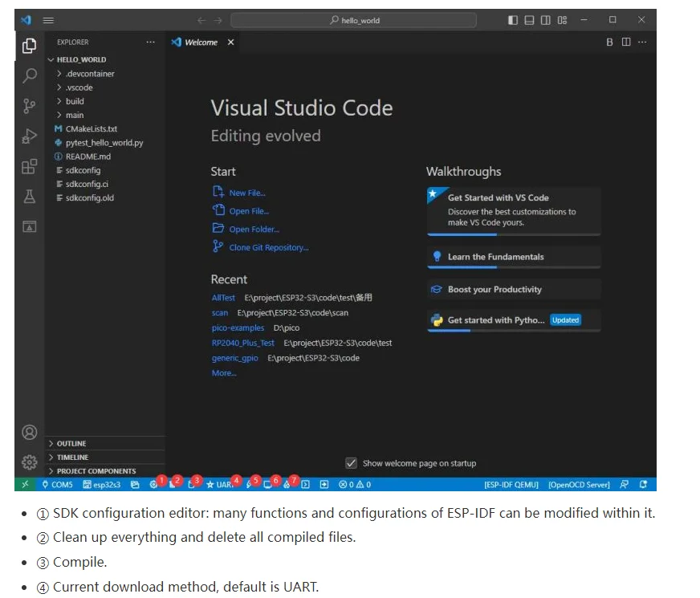Open the Get Started with VS Code walkthrough
The height and width of the screenshot is (598, 700).
[x=514, y=210]
